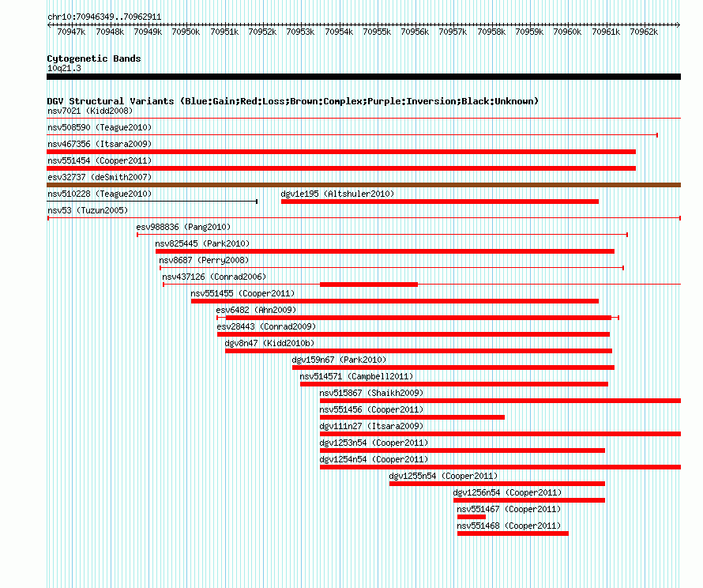The height and width of the screenshot is (588, 703).
Task: Click dgv159n67 (Park2010) label
Action: pyautogui.click(x=339, y=360)
